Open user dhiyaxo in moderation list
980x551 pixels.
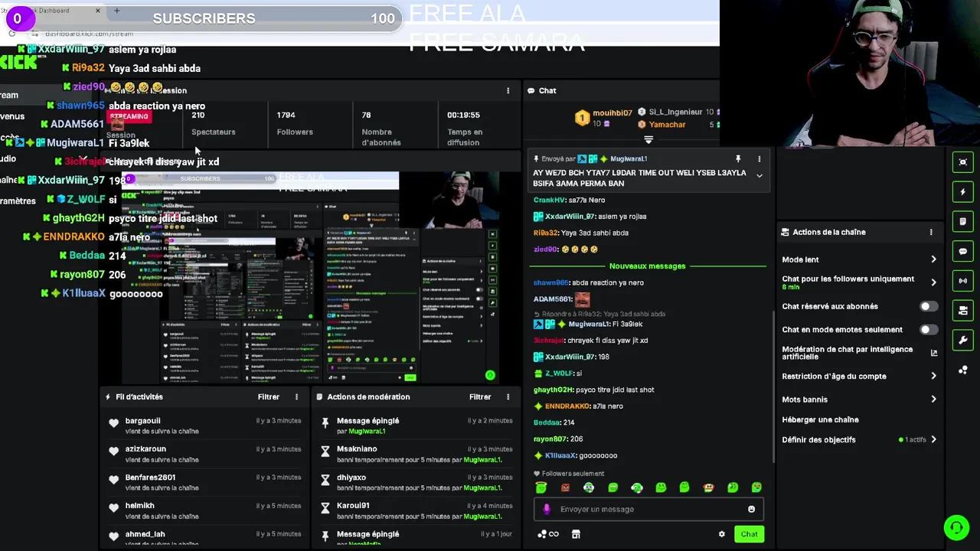[351, 478]
